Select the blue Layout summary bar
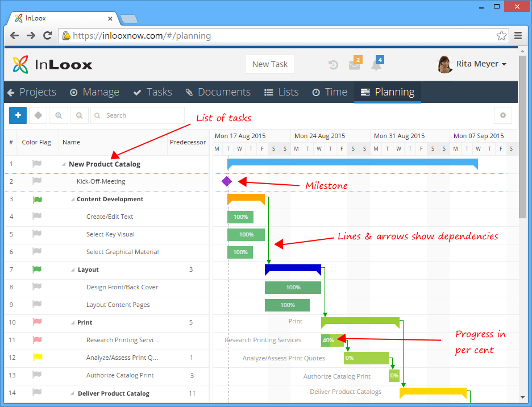532x407 pixels. 293,269
